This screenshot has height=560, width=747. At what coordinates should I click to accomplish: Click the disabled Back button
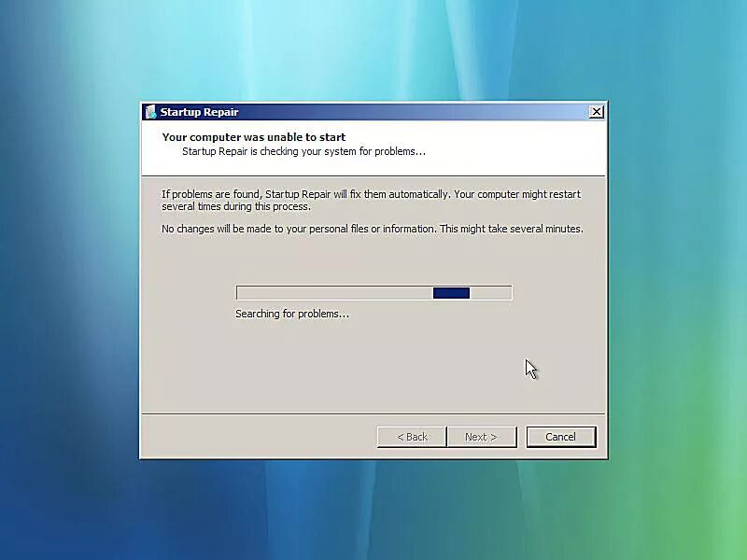click(412, 437)
